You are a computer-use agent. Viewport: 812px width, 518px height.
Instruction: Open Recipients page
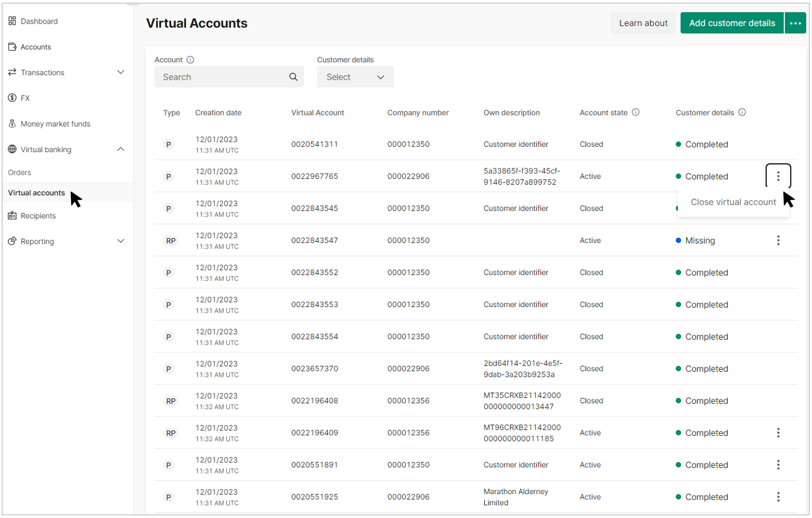pyautogui.click(x=38, y=216)
